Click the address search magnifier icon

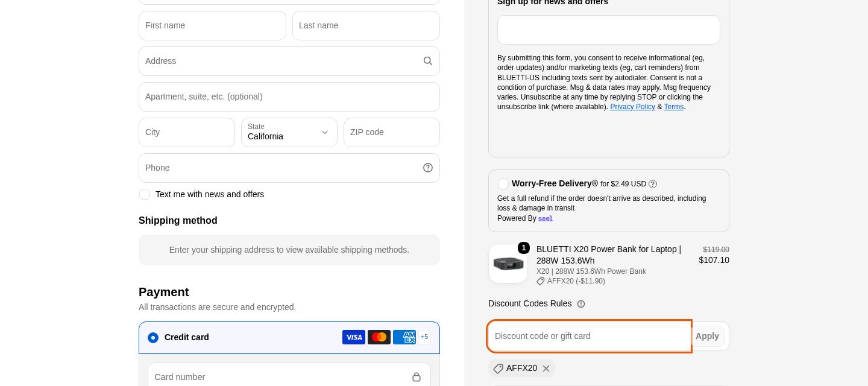click(x=428, y=61)
